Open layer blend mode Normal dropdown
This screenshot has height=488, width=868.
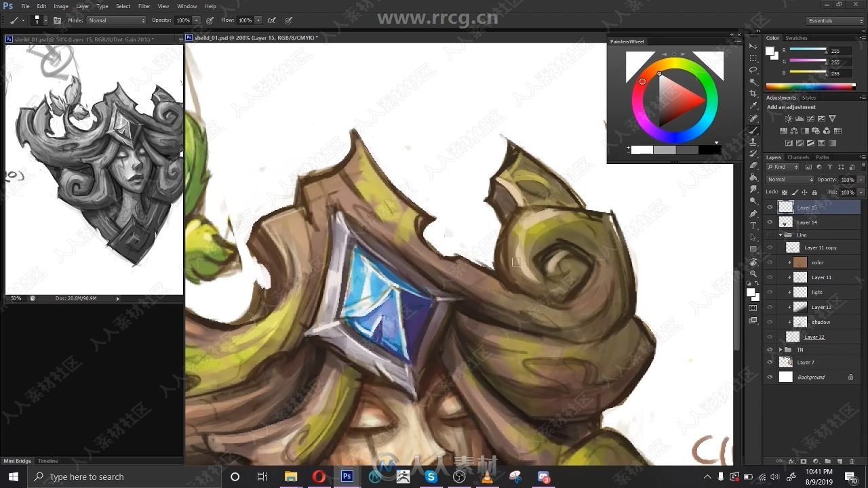coord(789,180)
